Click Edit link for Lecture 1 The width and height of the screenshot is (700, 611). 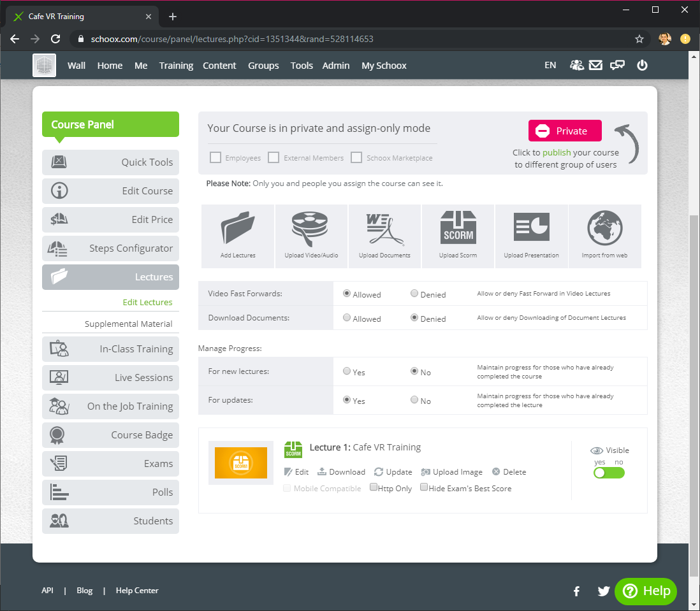(x=296, y=472)
